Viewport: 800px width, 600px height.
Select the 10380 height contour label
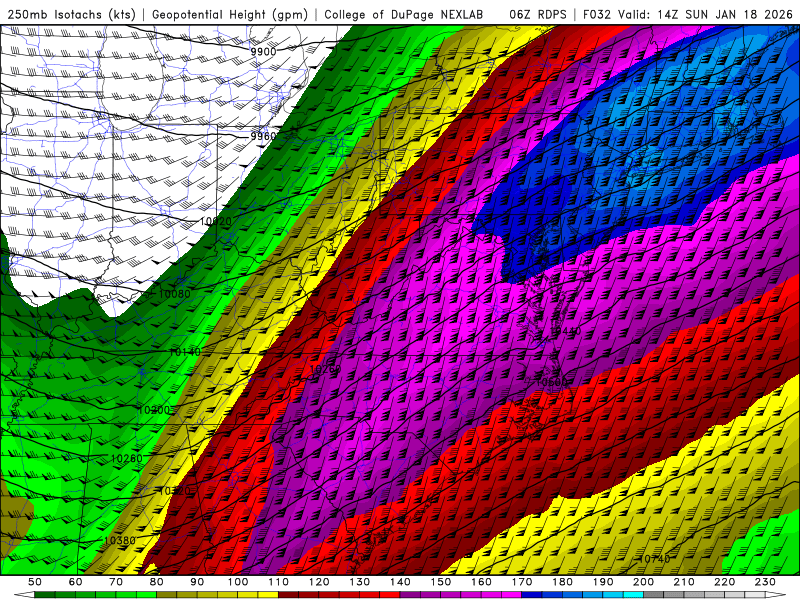click(119, 541)
